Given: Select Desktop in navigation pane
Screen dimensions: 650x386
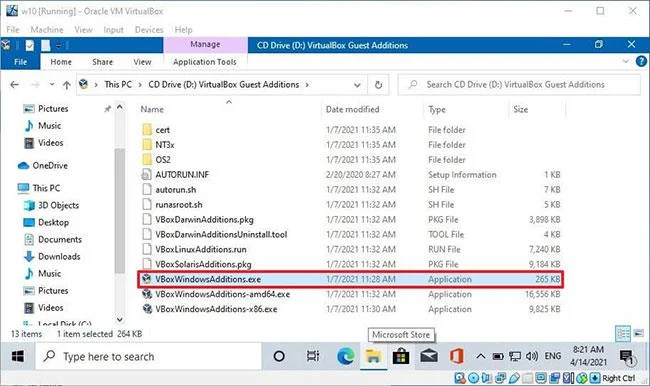Looking at the screenshot, I should pos(46,222).
